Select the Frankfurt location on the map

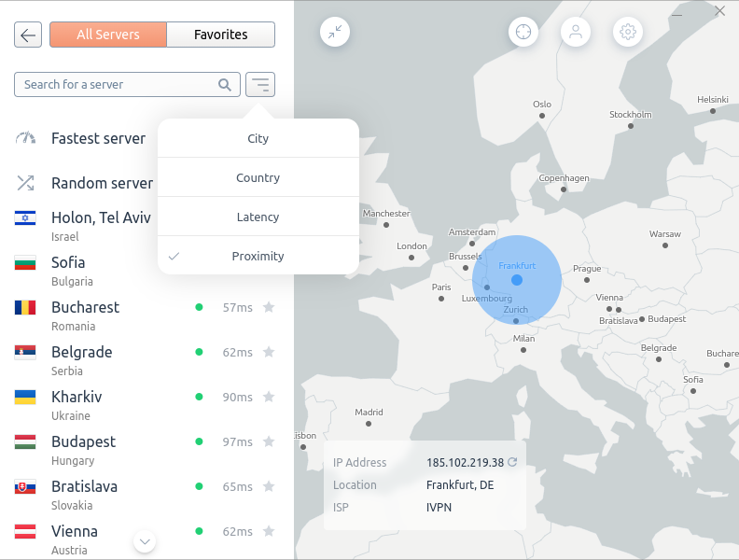pos(517,280)
